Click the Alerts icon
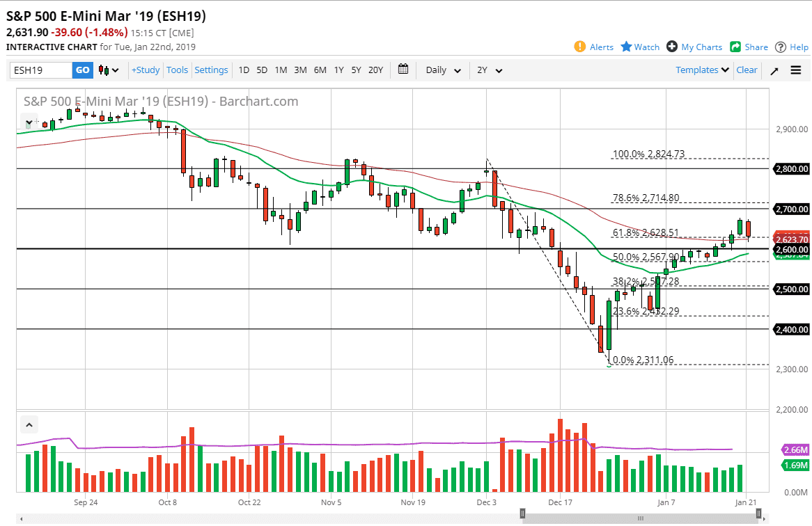This screenshot has width=812, height=526. tap(579, 47)
